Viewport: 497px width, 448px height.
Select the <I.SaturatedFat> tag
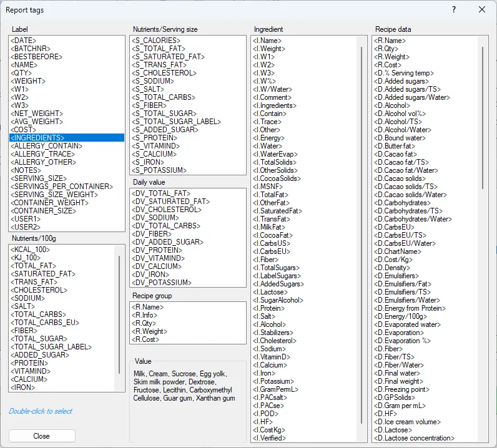point(278,211)
